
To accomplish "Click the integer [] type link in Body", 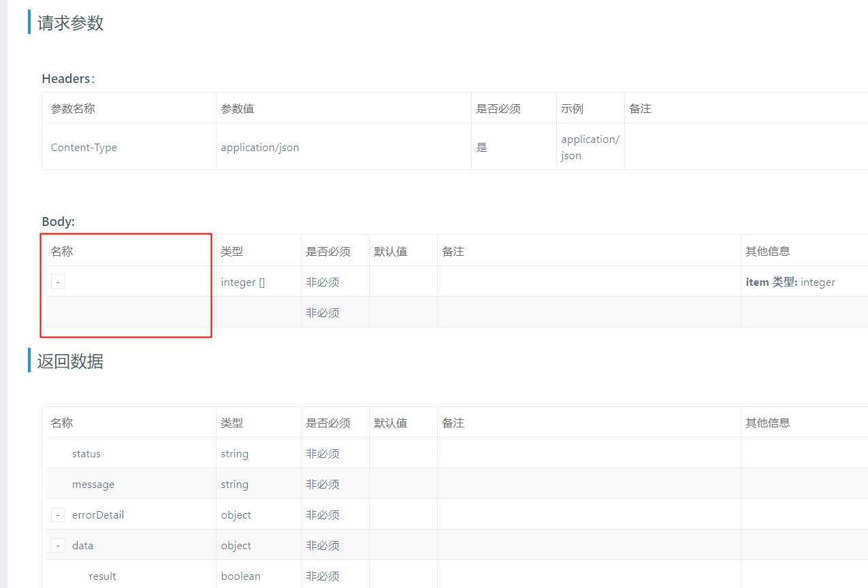I will click(x=242, y=282).
